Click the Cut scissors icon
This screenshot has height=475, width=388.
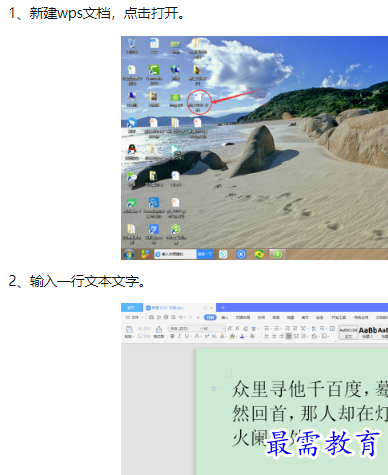click(x=140, y=328)
